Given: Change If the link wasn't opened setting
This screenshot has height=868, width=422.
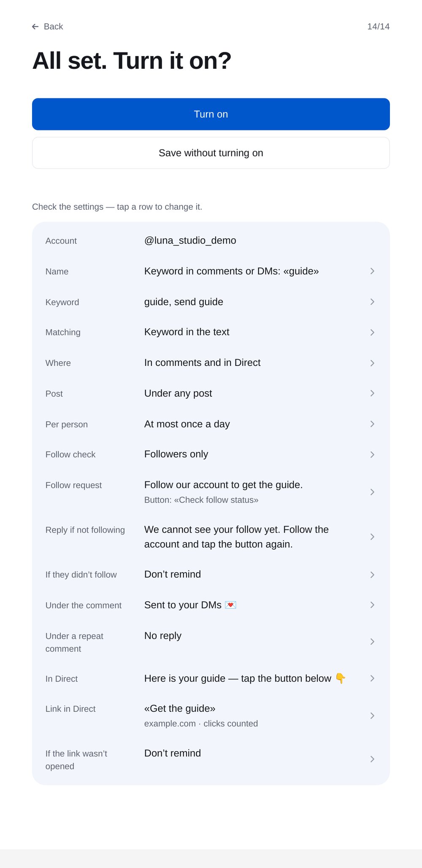Looking at the screenshot, I should coord(211,760).
